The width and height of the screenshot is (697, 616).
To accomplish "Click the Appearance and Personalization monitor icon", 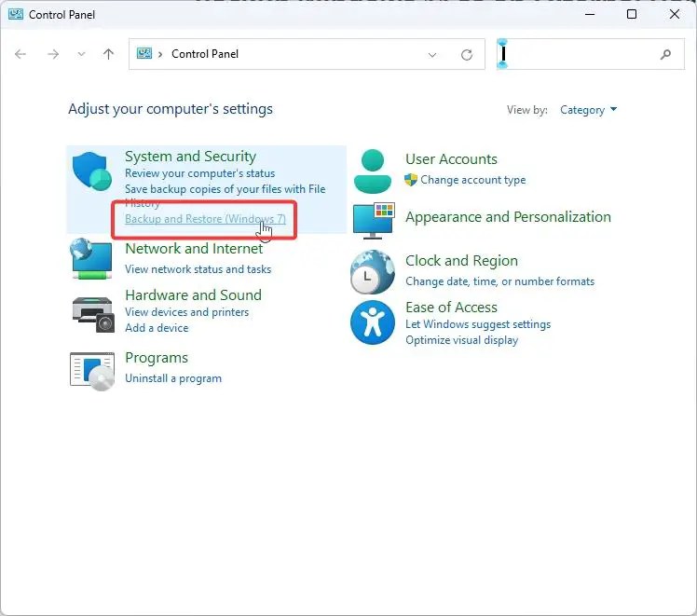I will pyautogui.click(x=374, y=221).
